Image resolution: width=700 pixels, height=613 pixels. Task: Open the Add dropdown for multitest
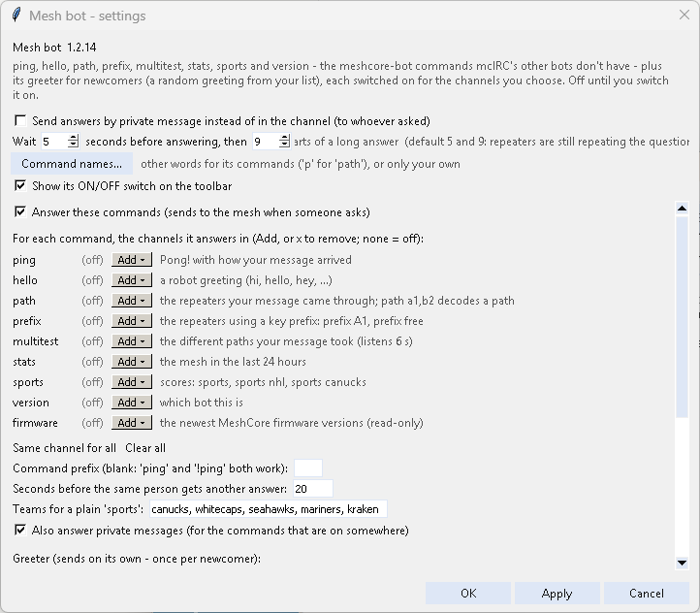coord(131,341)
